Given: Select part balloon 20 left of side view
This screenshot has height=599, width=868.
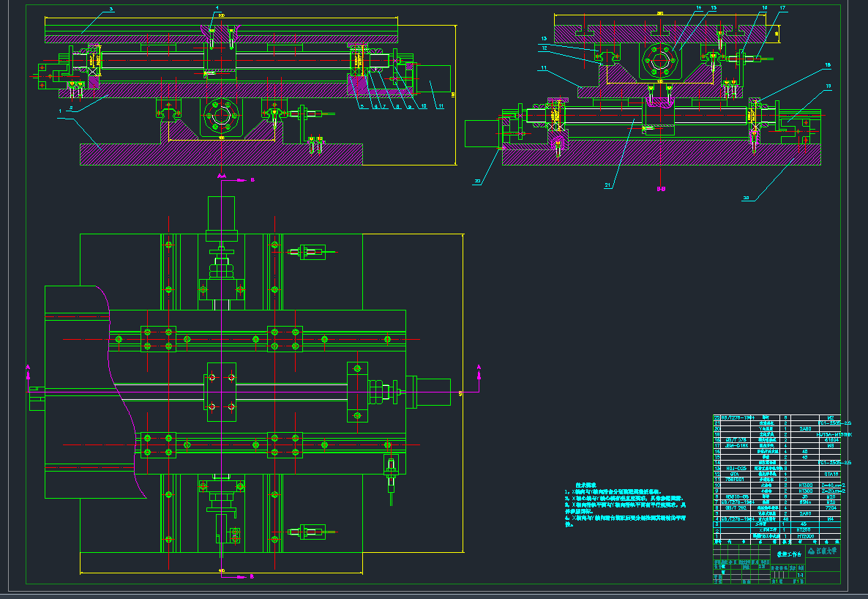Looking at the screenshot, I should point(477,180).
